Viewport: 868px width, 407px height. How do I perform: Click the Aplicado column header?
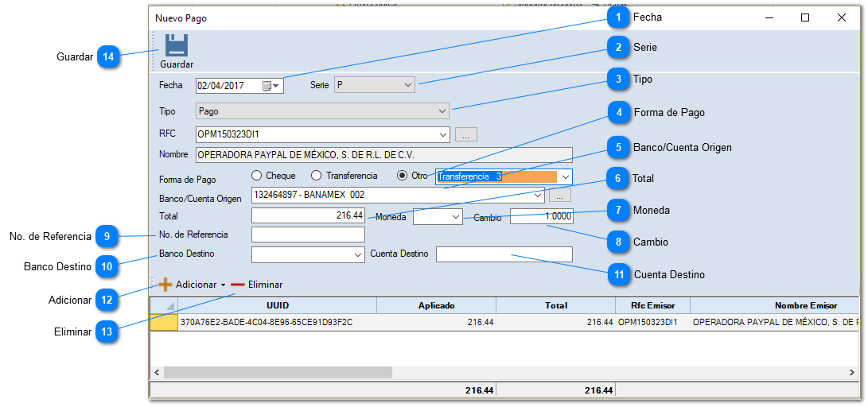pyautogui.click(x=436, y=306)
